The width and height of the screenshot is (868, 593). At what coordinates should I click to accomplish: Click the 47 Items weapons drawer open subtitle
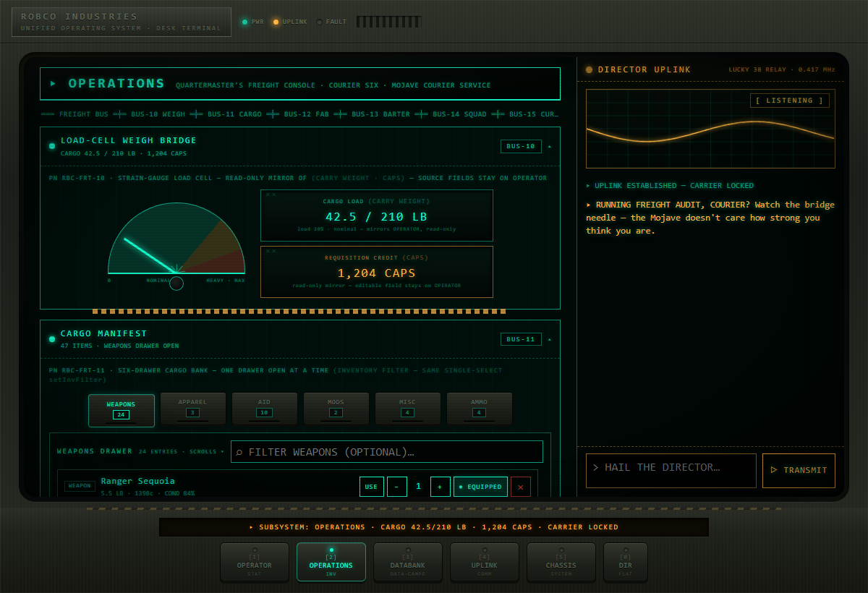119,346
